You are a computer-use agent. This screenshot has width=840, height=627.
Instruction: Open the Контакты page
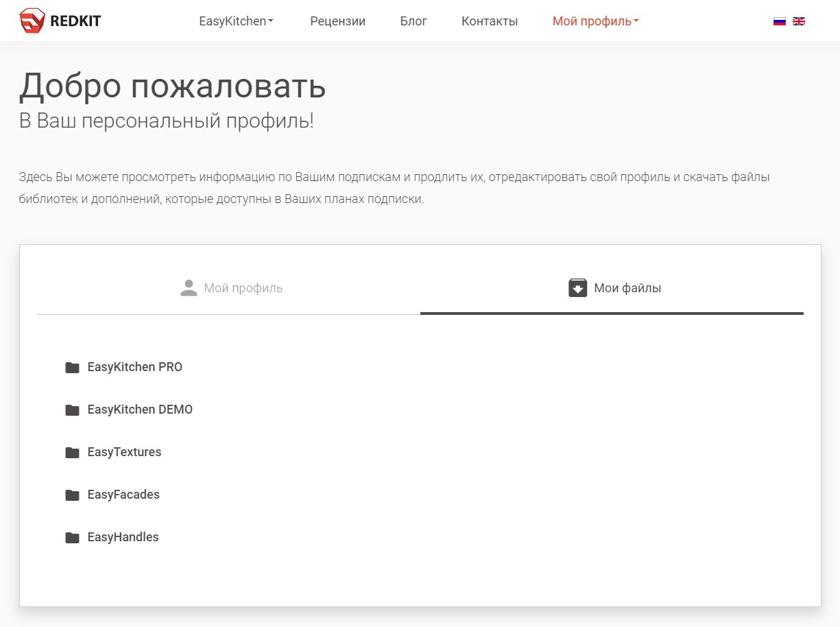click(490, 21)
